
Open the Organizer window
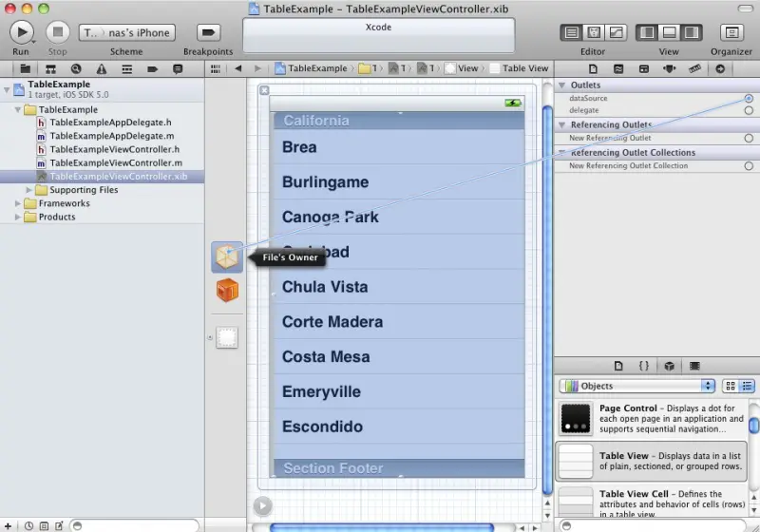click(731, 32)
